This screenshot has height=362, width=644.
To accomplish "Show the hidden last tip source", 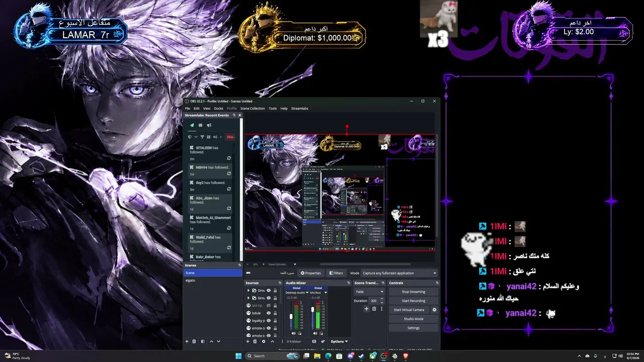I will tap(269, 305).
